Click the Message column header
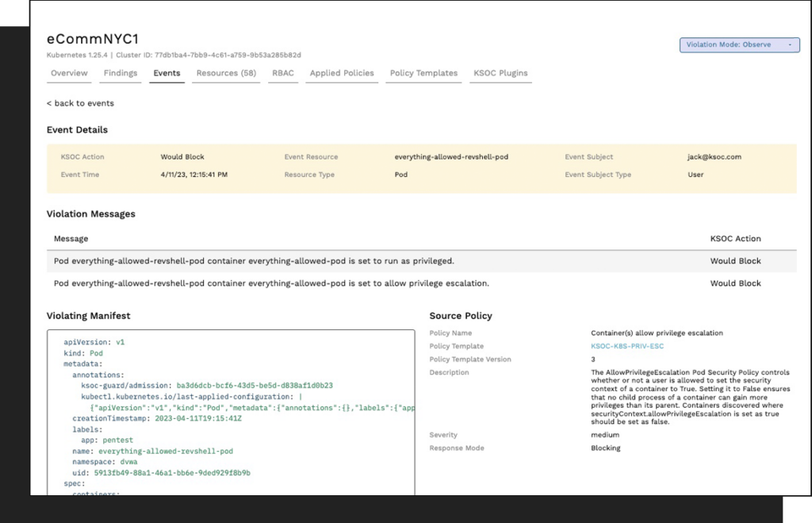This screenshot has height=523, width=812. click(x=71, y=238)
